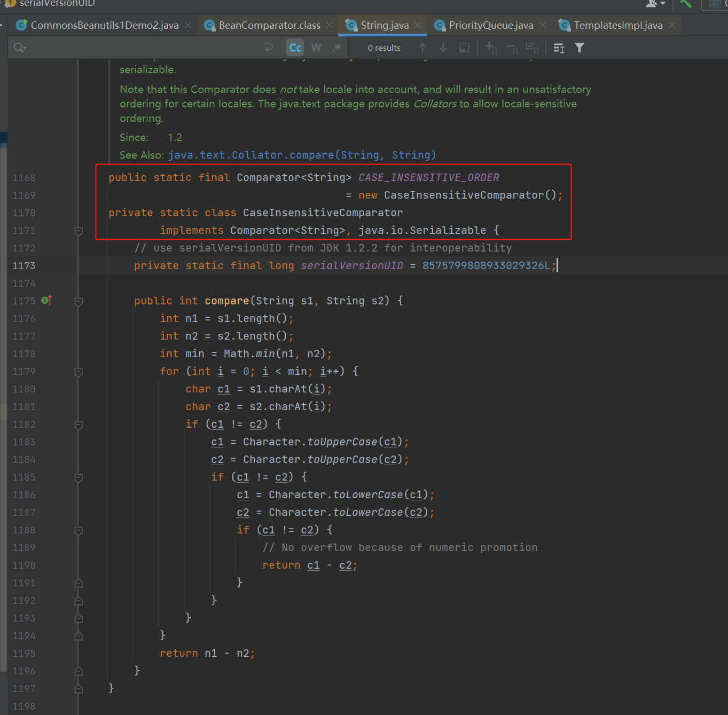Image resolution: width=728 pixels, height=715 pixels.
Task: Click java.io.Serializable on line 1171
Action: pos(422,230)
